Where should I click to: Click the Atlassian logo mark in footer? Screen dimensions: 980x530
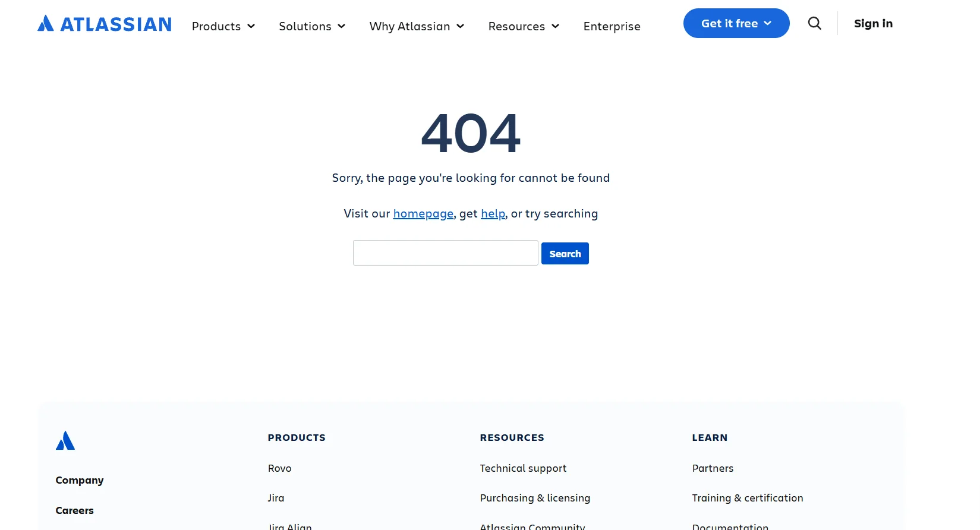point(65,440)
